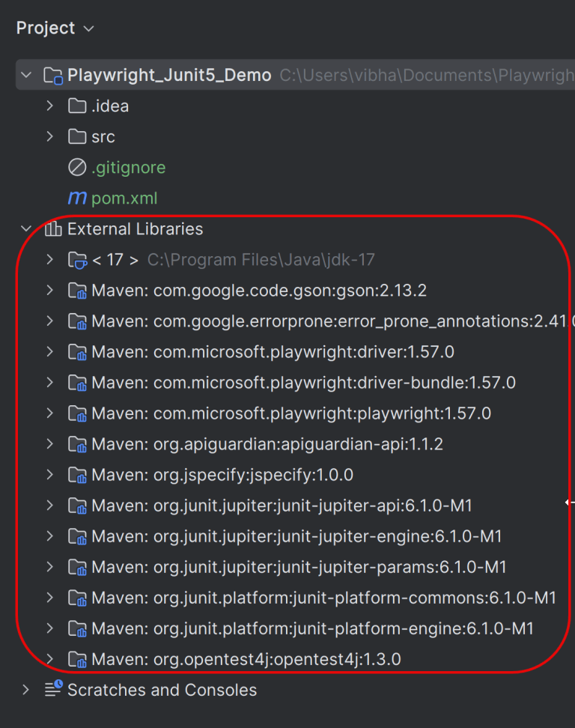
Task: Click junit-jupiter-engine library folder icon
Action: click(x=78, y=536)
